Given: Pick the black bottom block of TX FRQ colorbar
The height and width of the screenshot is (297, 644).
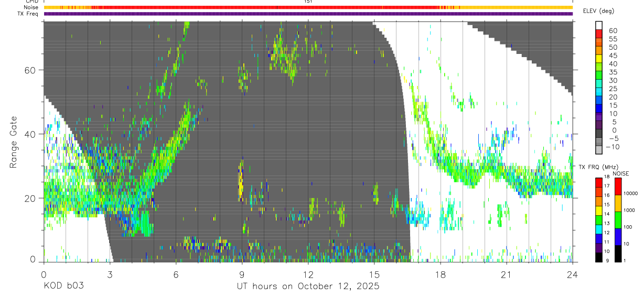Looking at the screenshot, I should (x=599, y=257).
